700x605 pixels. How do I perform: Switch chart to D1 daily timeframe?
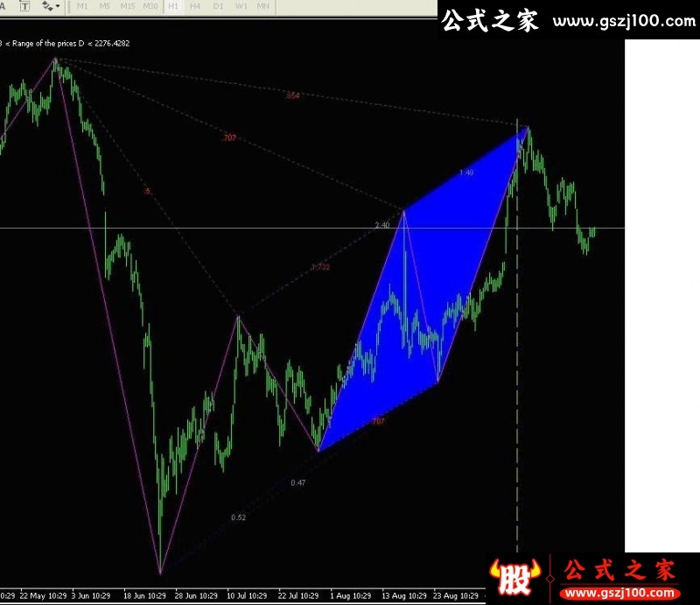218,6
